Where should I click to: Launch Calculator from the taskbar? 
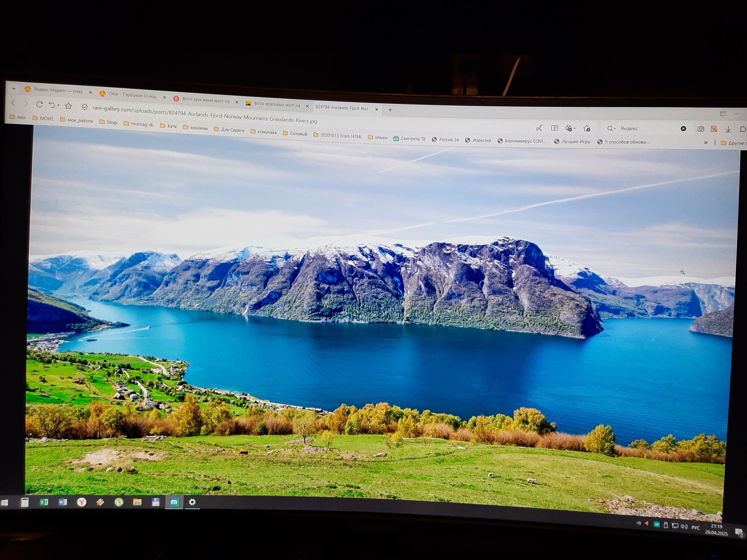(25, 503)
